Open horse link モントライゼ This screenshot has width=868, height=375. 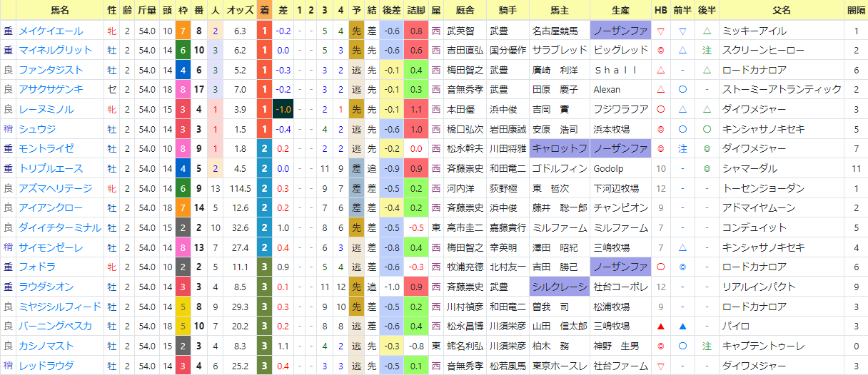click(x=46, y=148)
